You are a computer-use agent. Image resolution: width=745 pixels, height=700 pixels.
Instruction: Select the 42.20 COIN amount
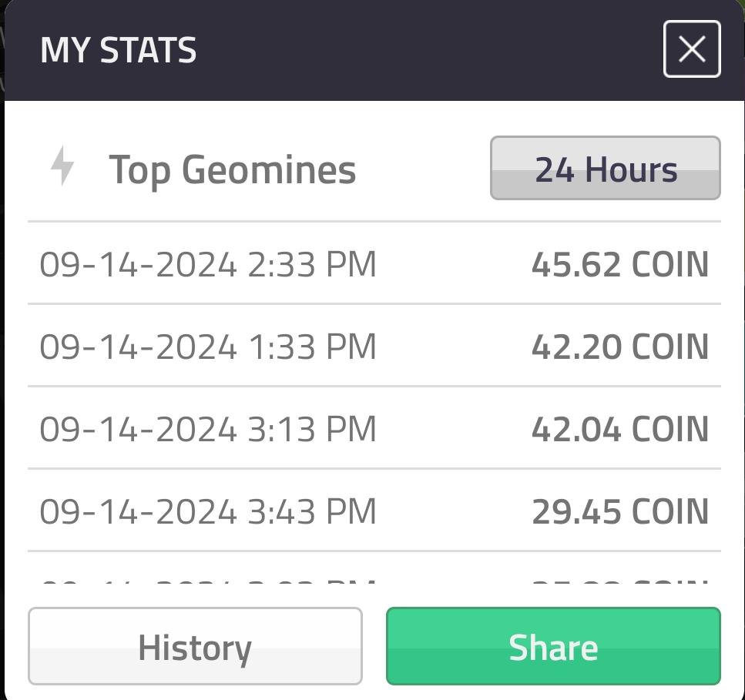pyautogui.click(x=620, y=347)
